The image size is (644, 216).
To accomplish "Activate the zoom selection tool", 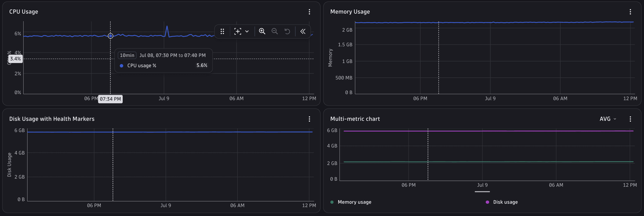I will pyautogui.click(x=238, y=31).
